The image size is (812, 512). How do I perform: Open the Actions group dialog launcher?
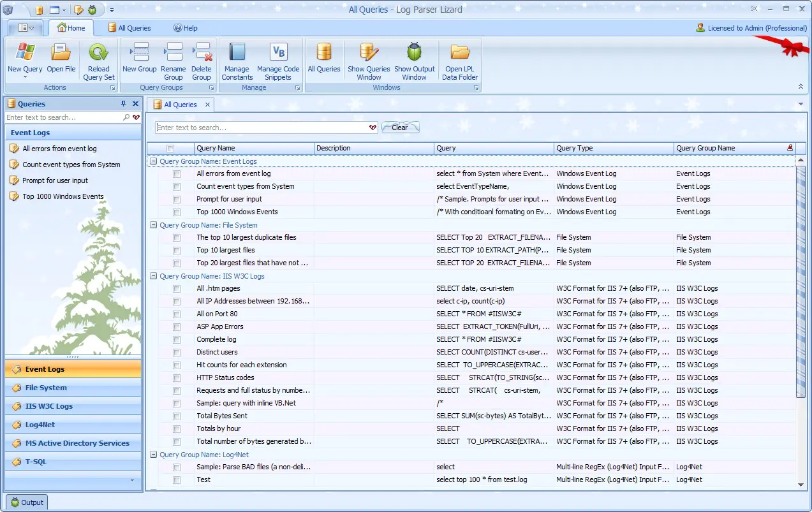pos(112,88)
